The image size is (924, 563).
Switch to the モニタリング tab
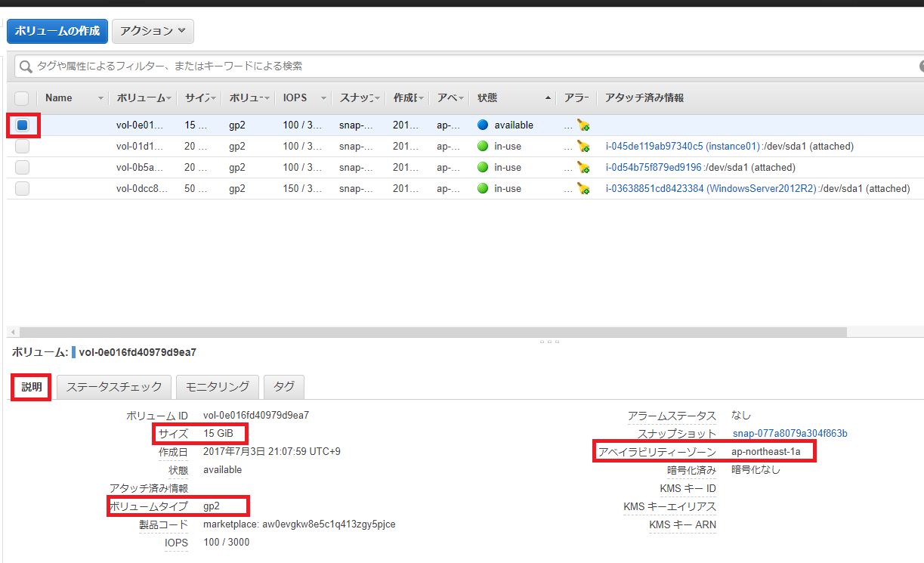218,387
